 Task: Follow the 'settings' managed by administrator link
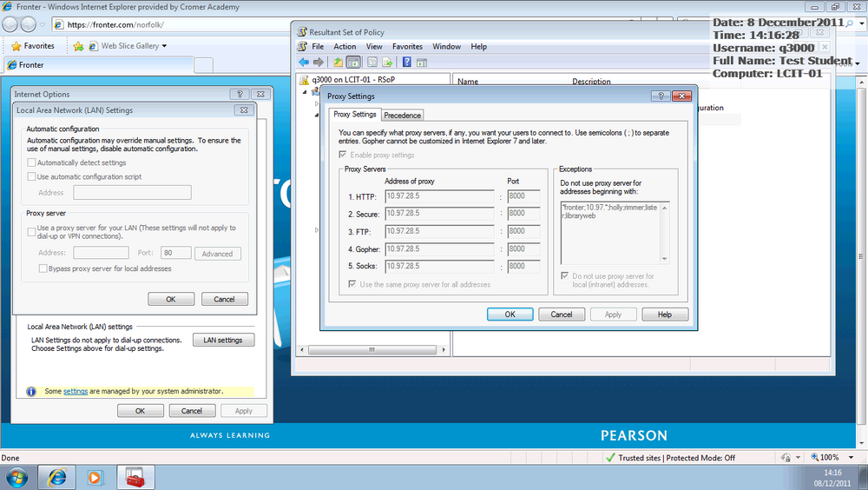tap(76, 391)
